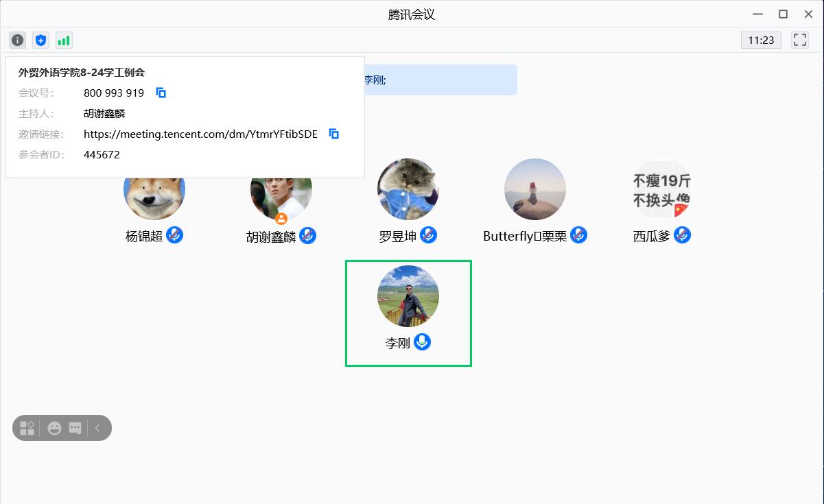Image resolution: width=824 pixels, height=504 pixels.
Task: Minimize the 腾讯会议 window
Action: pyautogui.click(x=757, y=14)
